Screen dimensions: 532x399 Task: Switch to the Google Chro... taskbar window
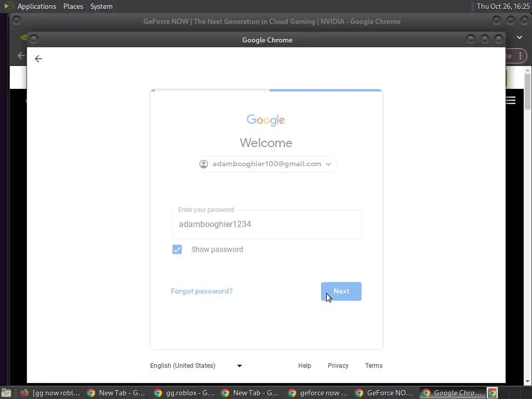452,393
